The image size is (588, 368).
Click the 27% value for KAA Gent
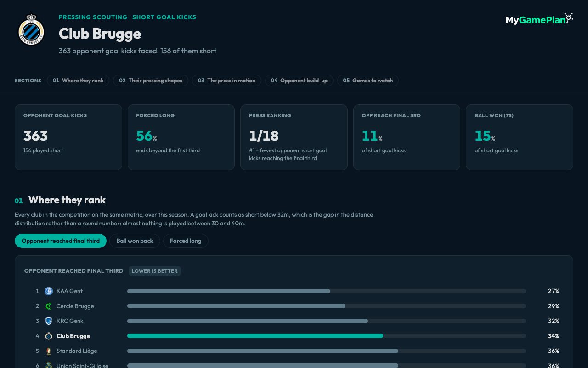[x=553, y=291]
